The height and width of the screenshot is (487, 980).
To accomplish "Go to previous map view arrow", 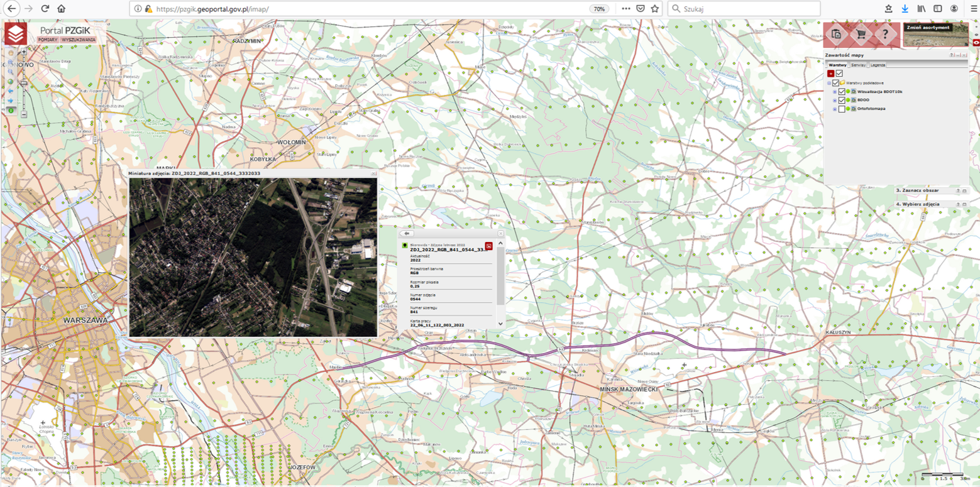I will pos(11,90).
